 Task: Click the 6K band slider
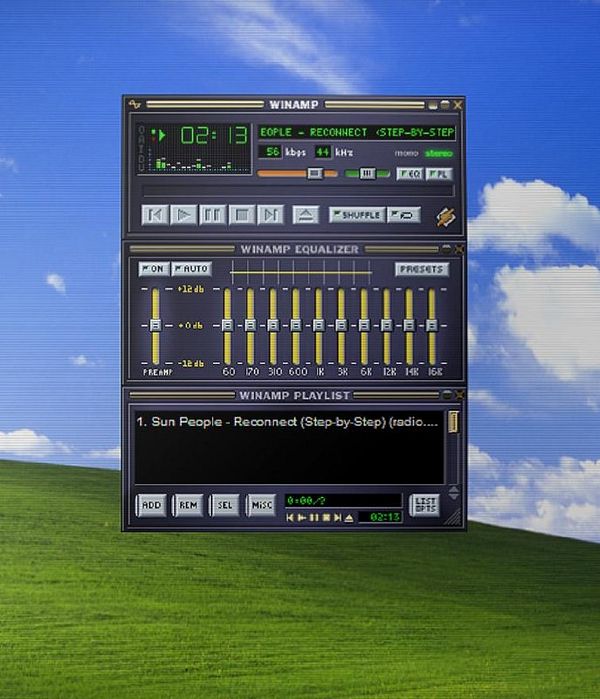click(x=364, y=326)
